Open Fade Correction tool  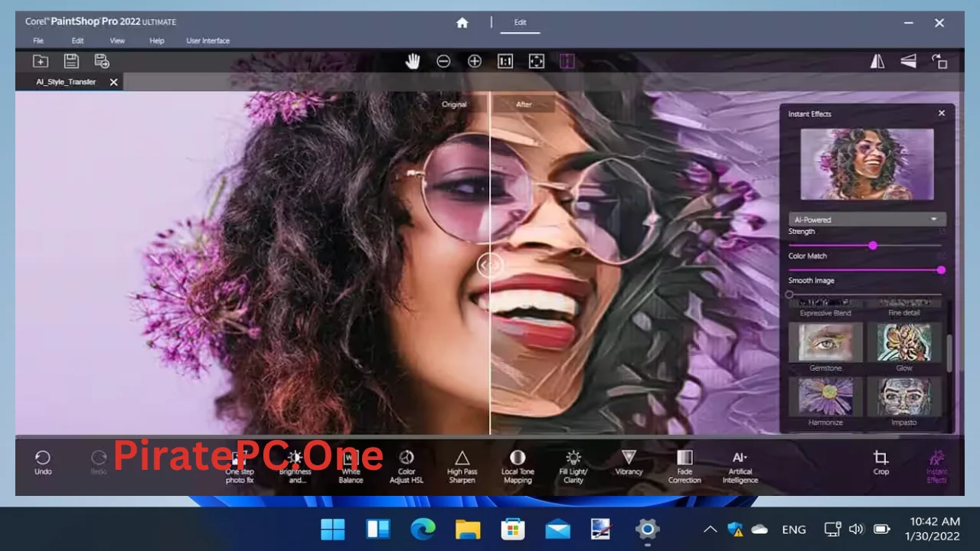pos(684,465)
